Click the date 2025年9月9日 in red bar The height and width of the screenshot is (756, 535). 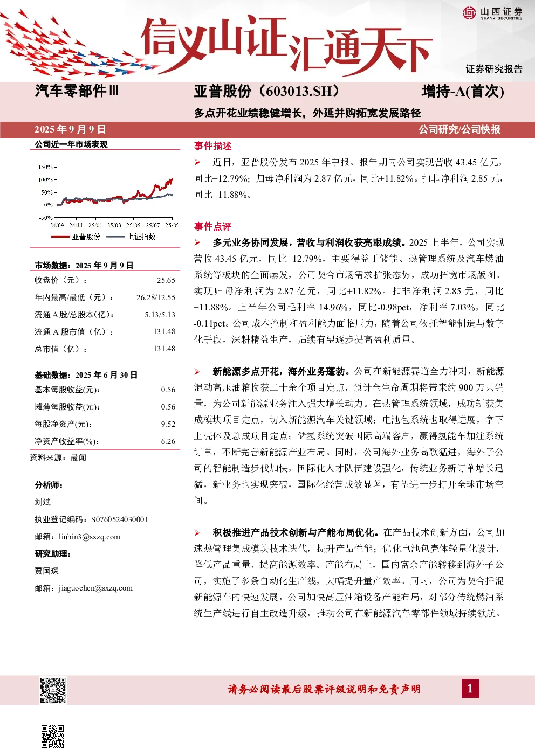click(70, 129)
